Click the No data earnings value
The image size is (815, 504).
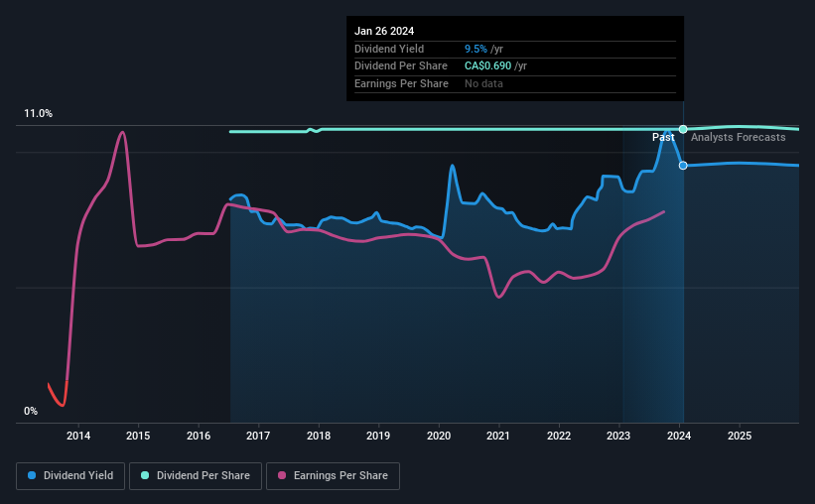coord(483,83)
